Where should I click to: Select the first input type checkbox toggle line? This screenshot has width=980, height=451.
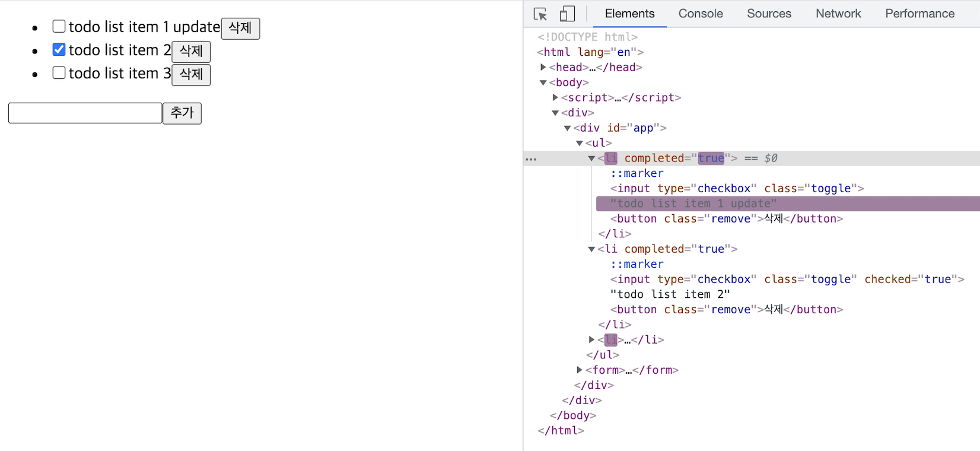tap(737, 189)
